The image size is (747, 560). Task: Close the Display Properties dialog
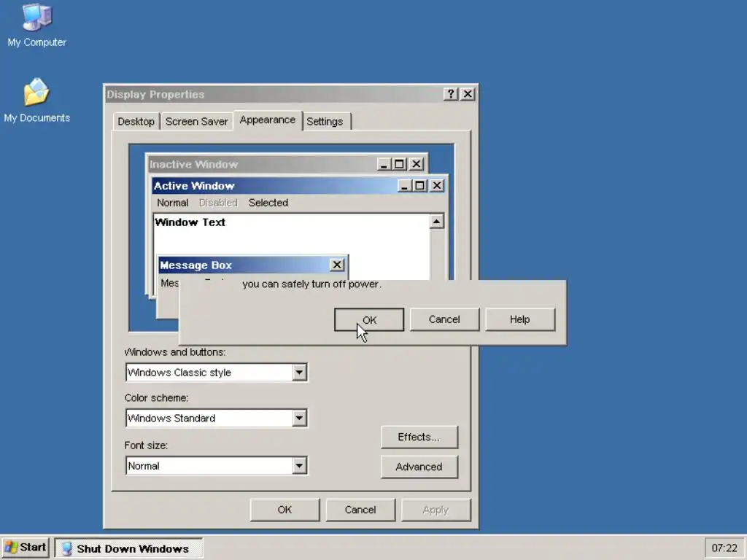tap(468, 94)
